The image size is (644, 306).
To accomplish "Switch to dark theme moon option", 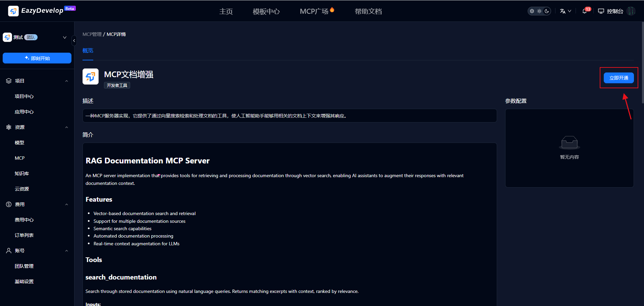I will coord(547,11).
